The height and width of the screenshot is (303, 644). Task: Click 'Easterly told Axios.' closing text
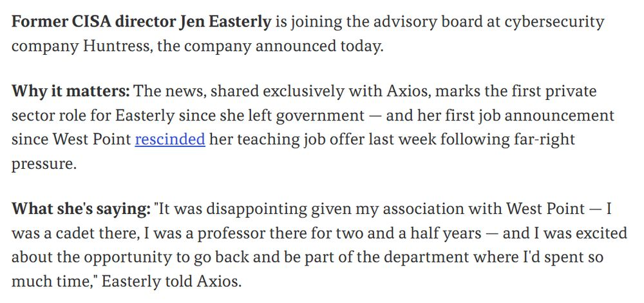pyautogui.click(x=171, y=282)
